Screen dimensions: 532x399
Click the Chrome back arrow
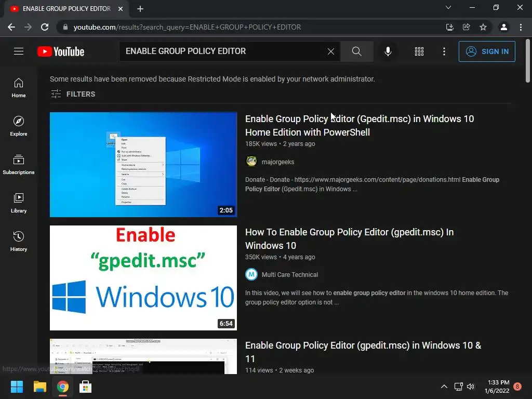click(11, 27)
